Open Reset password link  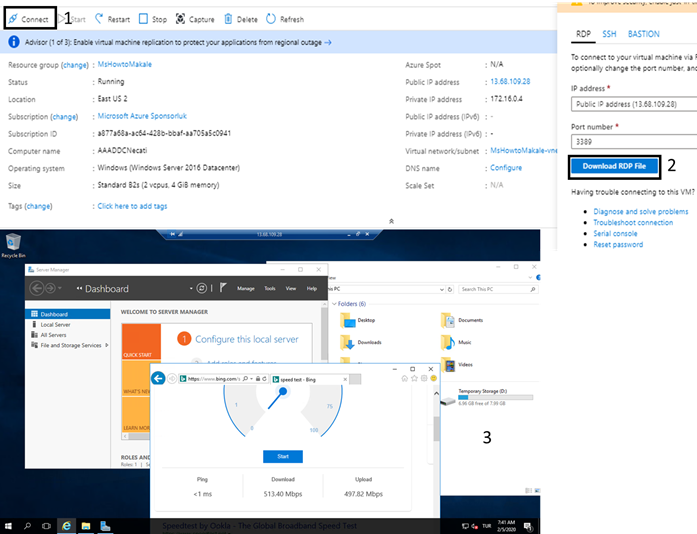(618, 245)
